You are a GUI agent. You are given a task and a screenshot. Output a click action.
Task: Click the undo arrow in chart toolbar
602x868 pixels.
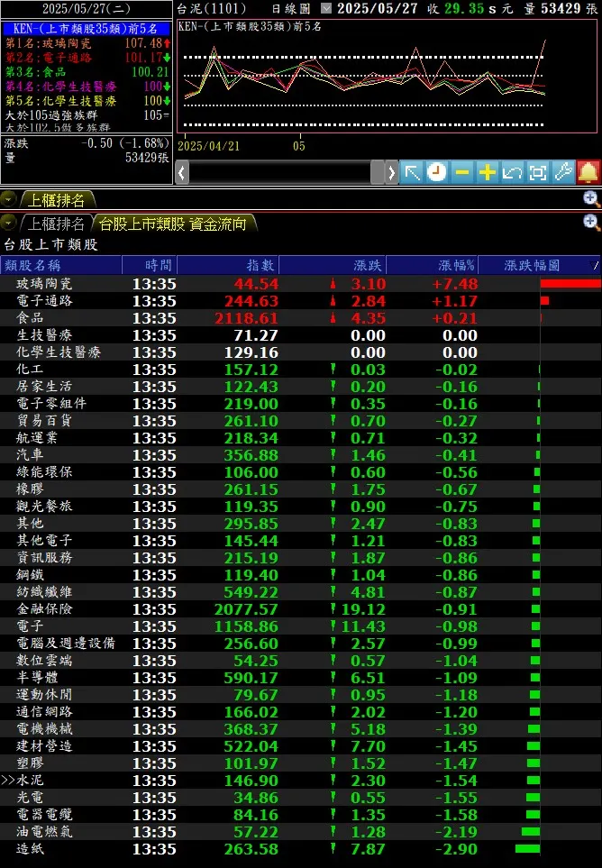click(x=513, y=173)
